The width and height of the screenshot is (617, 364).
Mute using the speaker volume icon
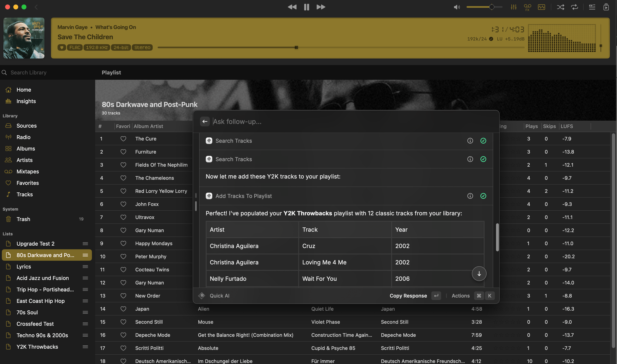tap(457, 7)
